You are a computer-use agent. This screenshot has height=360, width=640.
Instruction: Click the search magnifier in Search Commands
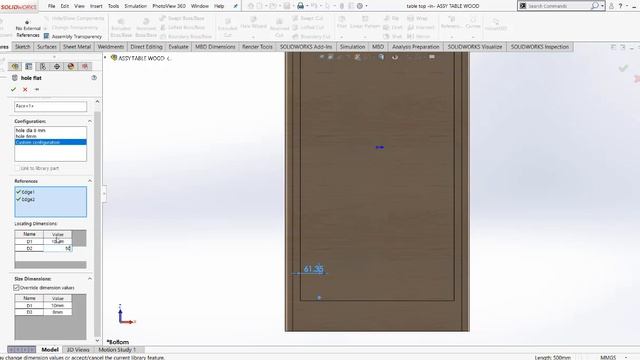(x=595, y=6)
